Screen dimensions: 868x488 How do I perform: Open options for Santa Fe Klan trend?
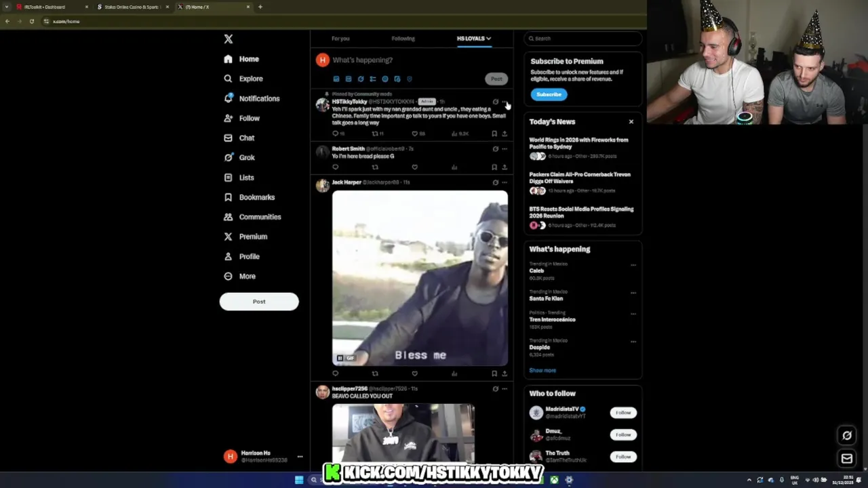[633, 293]
